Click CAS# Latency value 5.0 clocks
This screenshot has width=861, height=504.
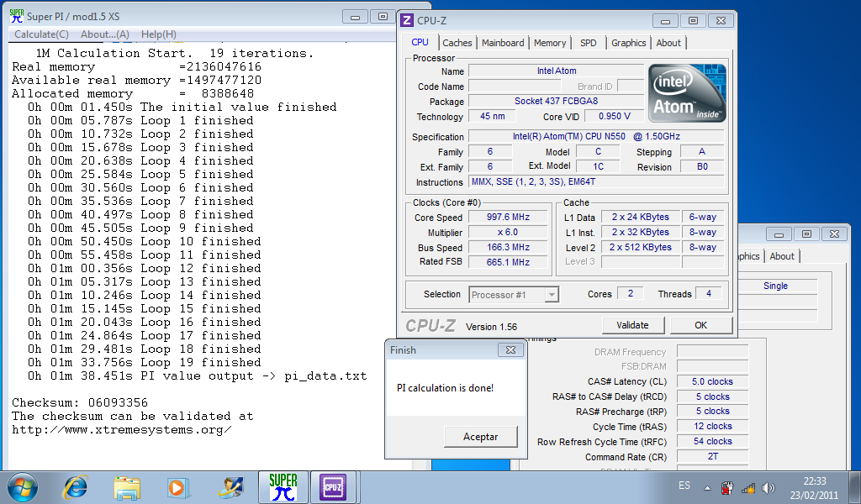(712, 381)
